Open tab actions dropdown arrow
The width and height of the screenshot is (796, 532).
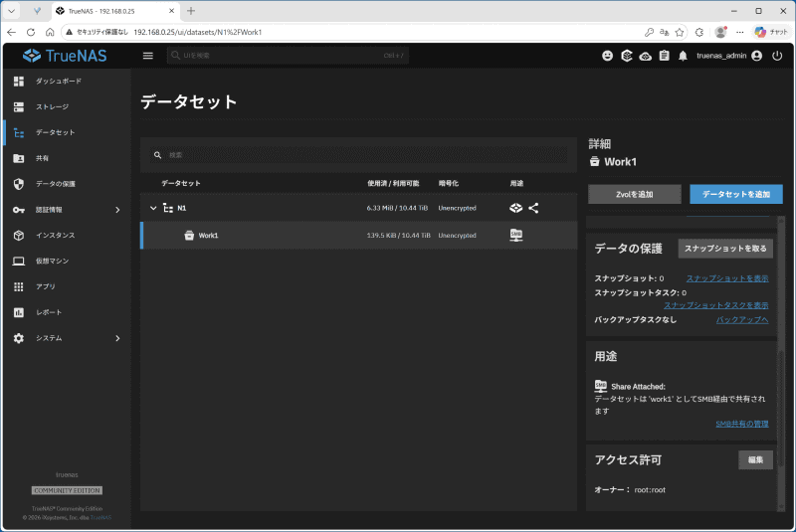[11, 11]
